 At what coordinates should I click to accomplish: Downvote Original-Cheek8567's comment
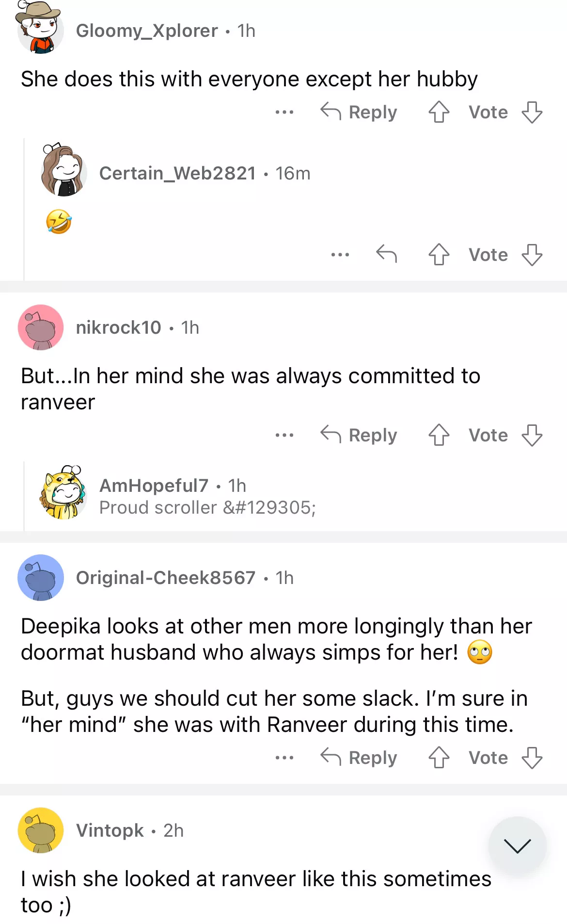click(x=532, y=758)
